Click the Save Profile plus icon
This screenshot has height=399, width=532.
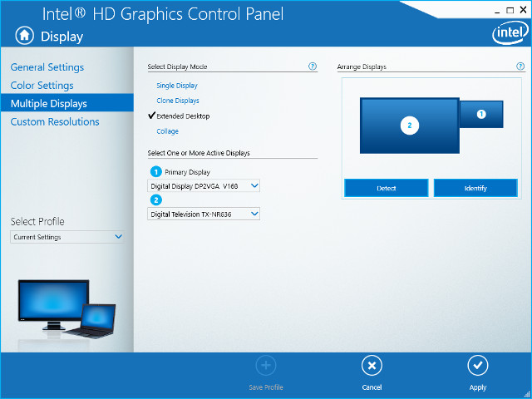coord(266,366)
